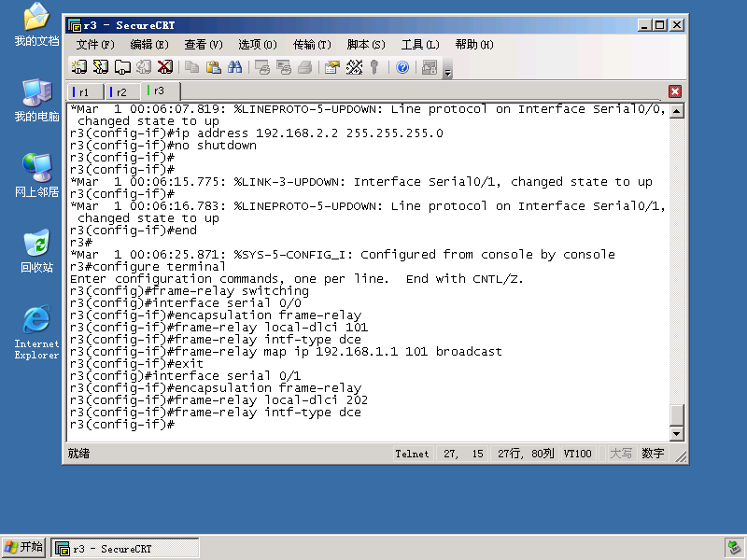Click the grayed SecureFX lock icon
747x560 pixels.
430,67
